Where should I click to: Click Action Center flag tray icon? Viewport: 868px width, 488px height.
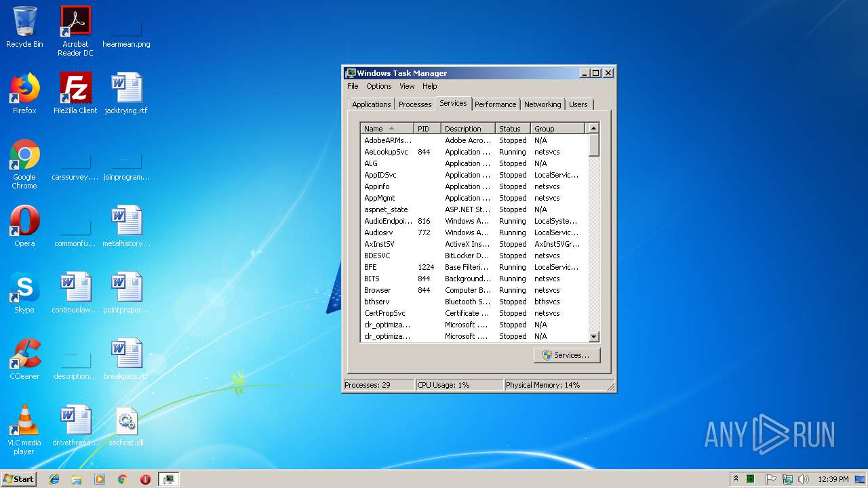pos(770,479)
